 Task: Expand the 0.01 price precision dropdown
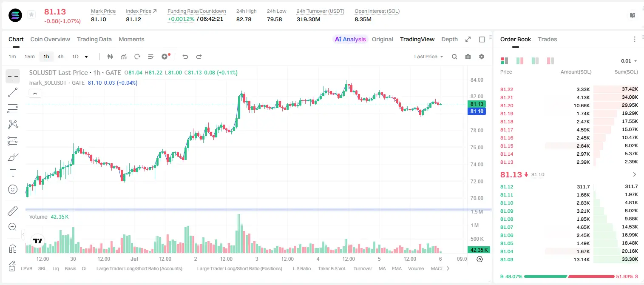pyautogui.click(x=629, y=61)
